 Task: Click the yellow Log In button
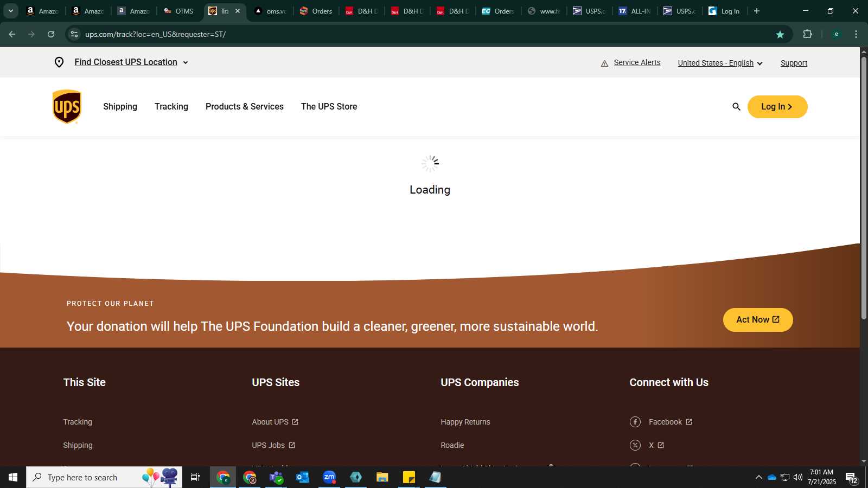tap(777, 107)
